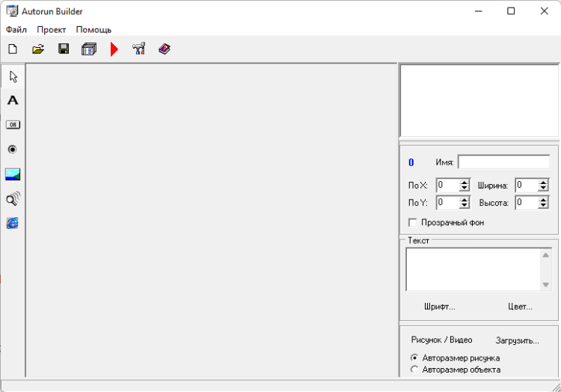561x392 pixels.
Task: Open the Файл menu
Action: 16,30
